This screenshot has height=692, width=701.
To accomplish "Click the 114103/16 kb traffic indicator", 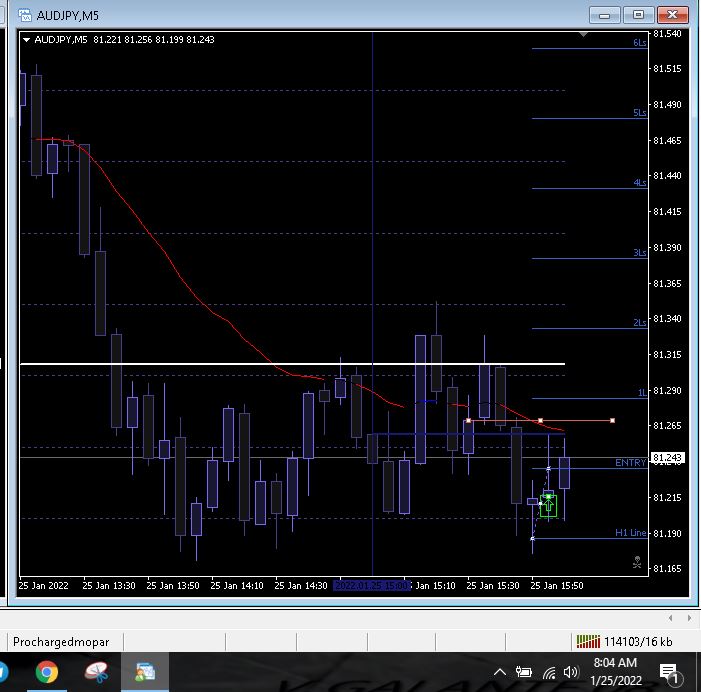I will [638, 642].
